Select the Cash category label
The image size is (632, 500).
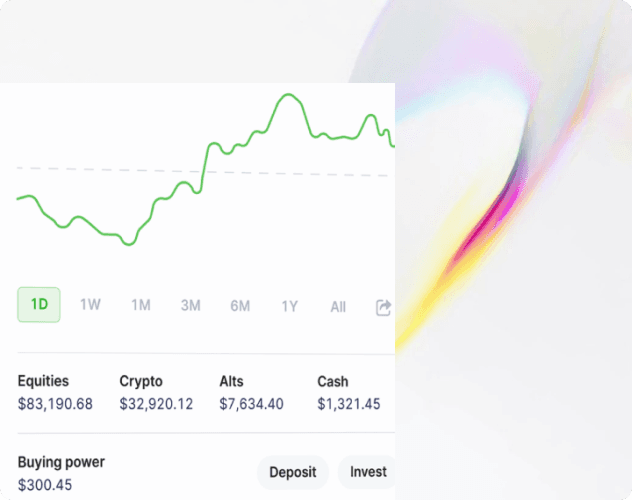[333, 381]
